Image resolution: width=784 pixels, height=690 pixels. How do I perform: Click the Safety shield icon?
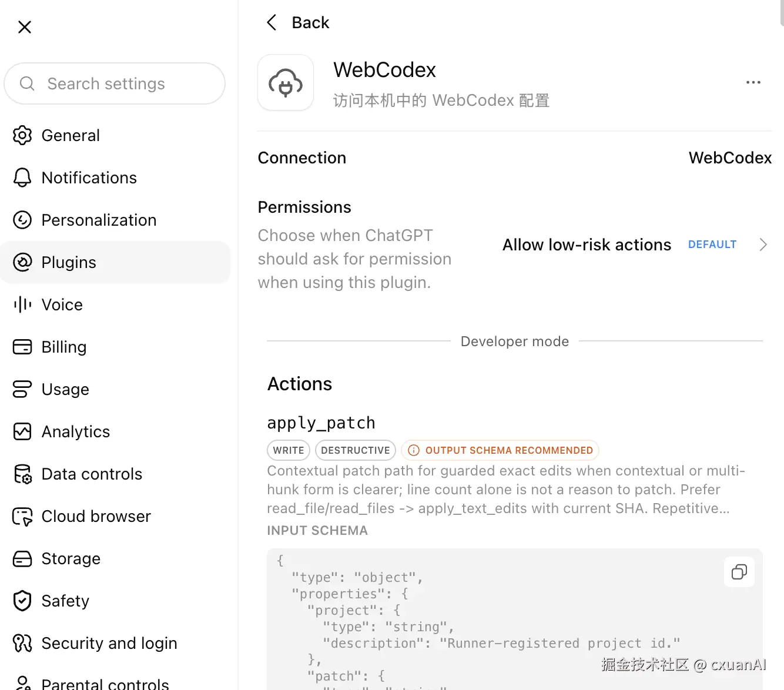22,601
